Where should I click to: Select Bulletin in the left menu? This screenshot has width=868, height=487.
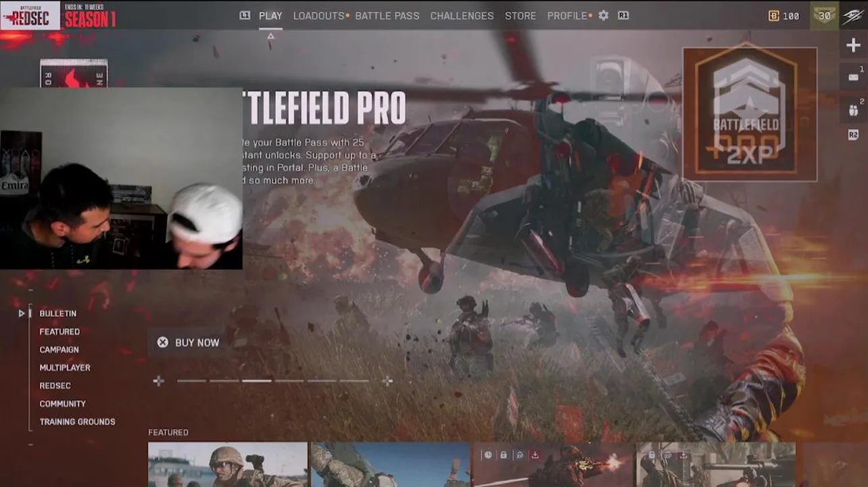58,313
